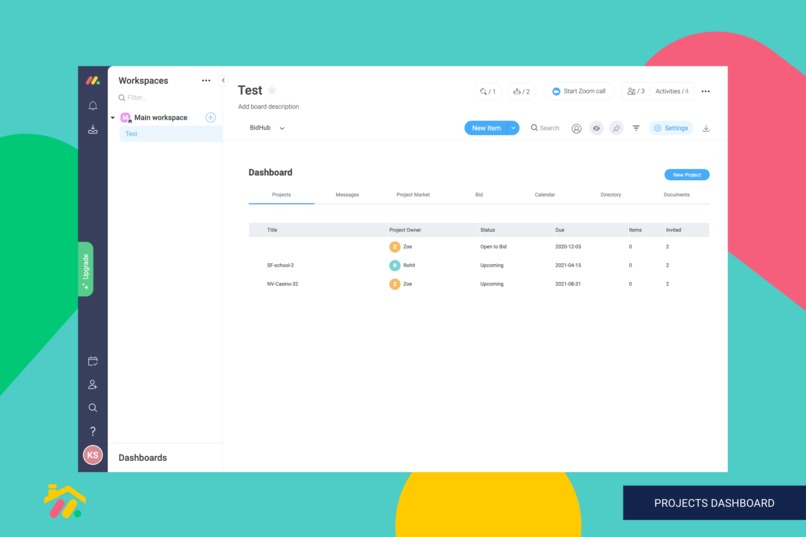Toggle hidden columns eye icon
The width and height of the screenshot is (806, 537).
pos(596,128)
